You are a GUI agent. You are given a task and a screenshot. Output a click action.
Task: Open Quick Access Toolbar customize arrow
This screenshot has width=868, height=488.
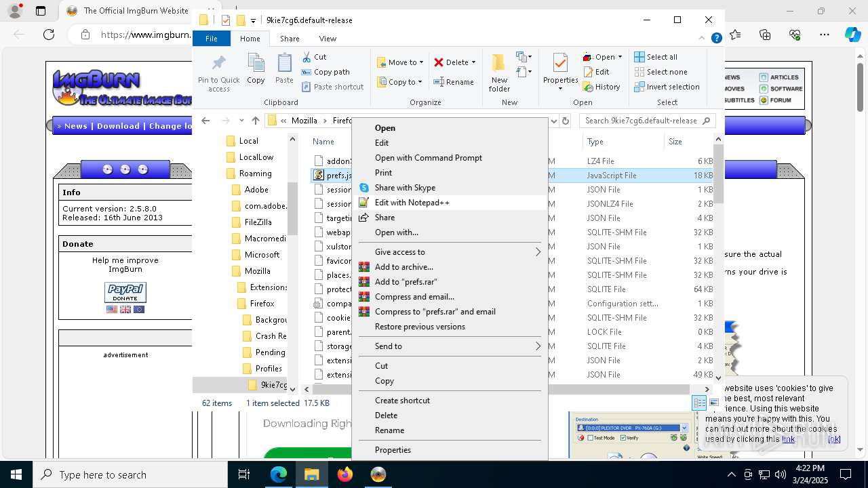pos(253,20)
